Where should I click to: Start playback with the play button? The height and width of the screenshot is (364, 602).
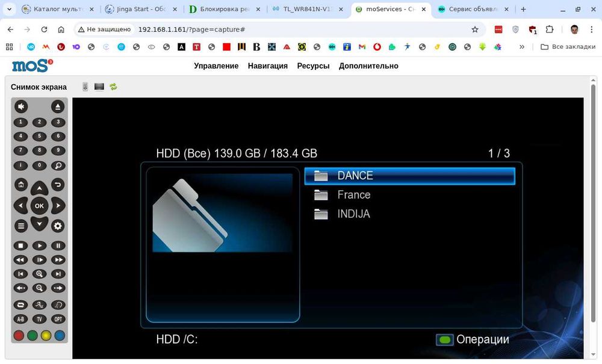click(x=39, y=246)
